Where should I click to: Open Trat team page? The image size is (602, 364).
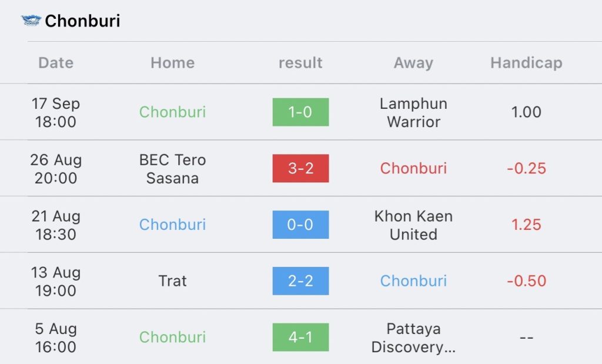(173, 281)
